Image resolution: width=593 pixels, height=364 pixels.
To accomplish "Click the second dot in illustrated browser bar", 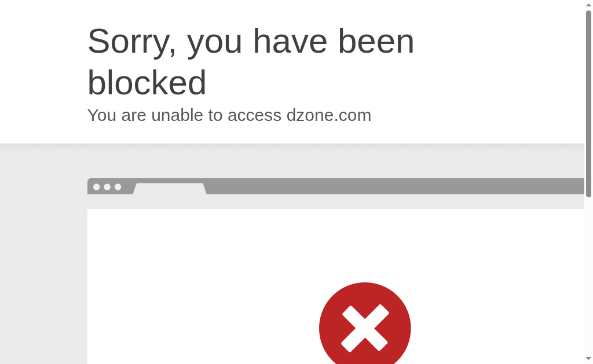I will tap(107, 187).
